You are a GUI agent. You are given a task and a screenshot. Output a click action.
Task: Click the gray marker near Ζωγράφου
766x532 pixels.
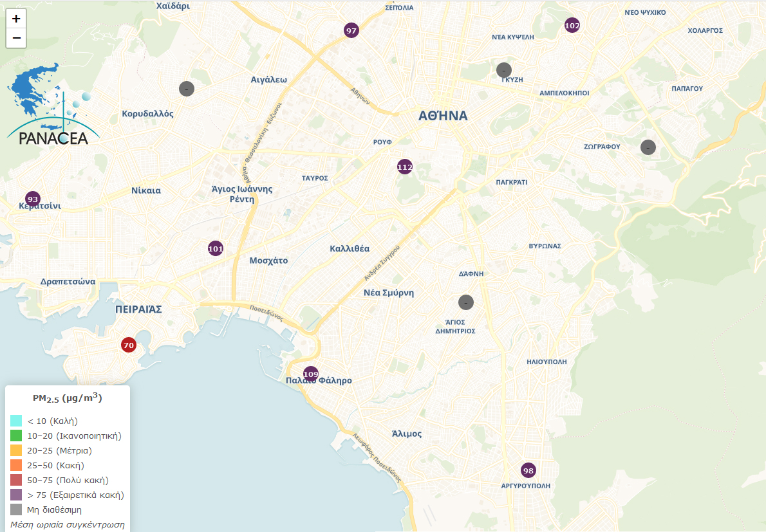click(648, 147)
